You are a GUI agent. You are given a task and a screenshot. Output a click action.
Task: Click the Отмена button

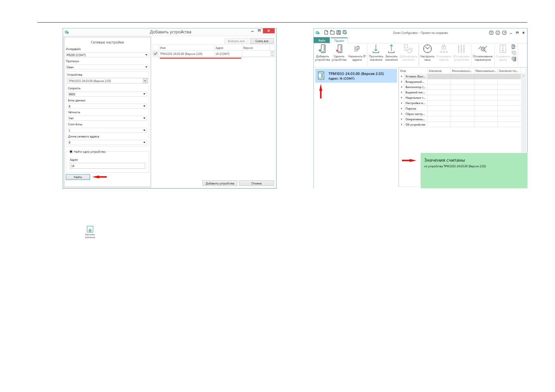pyautogui.click(x=256, y=184)
